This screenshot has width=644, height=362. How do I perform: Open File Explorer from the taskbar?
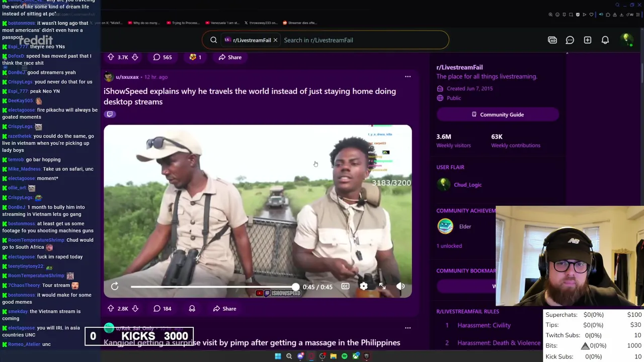click(334, 356)
